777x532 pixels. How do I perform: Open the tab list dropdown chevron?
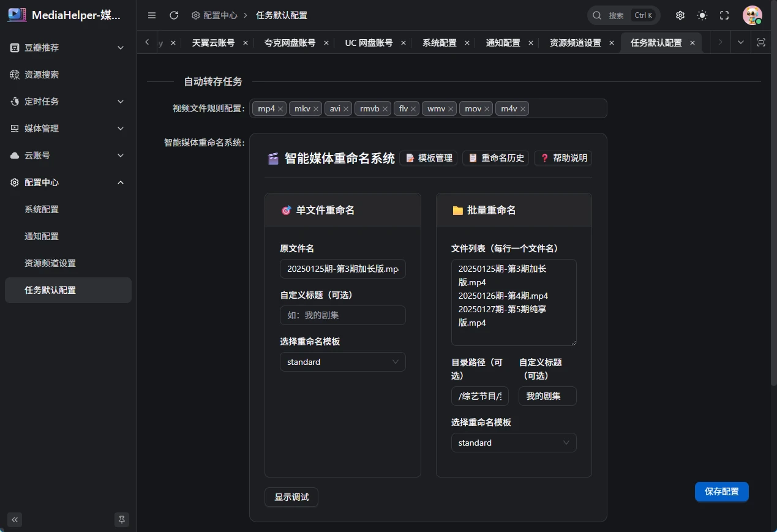click(741, 42)
